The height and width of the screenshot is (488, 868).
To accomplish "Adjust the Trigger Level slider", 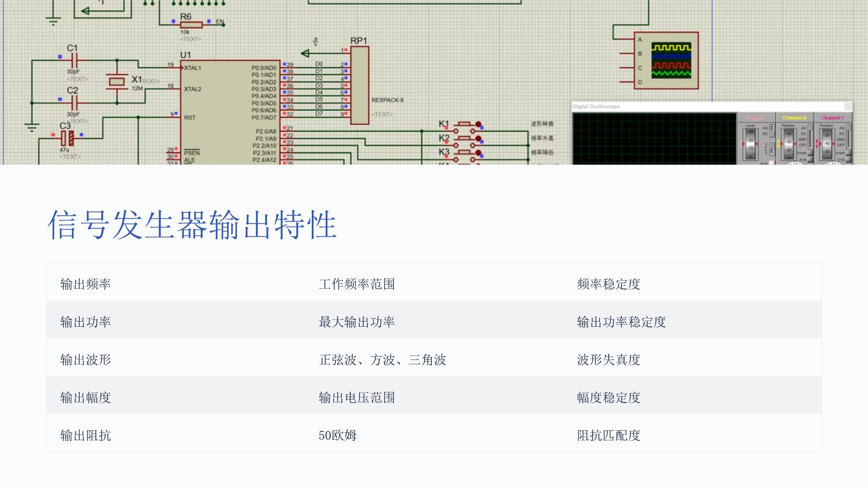I will pos(750,144).
